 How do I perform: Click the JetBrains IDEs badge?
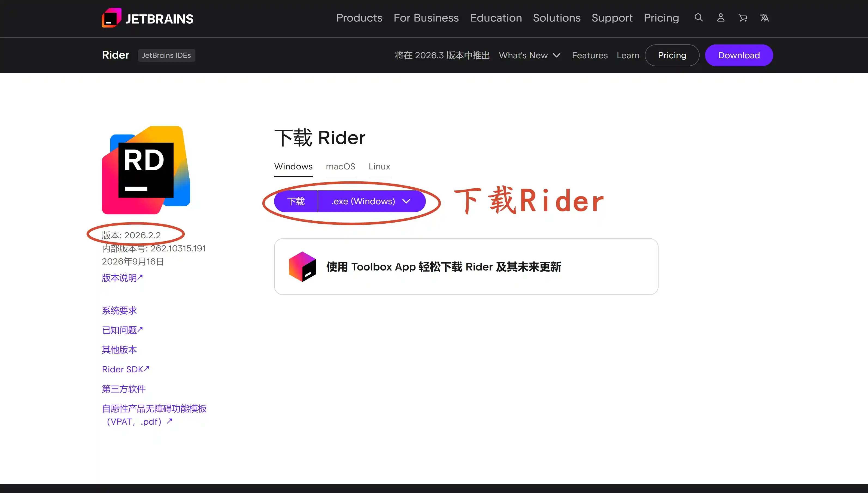point(166,55)
